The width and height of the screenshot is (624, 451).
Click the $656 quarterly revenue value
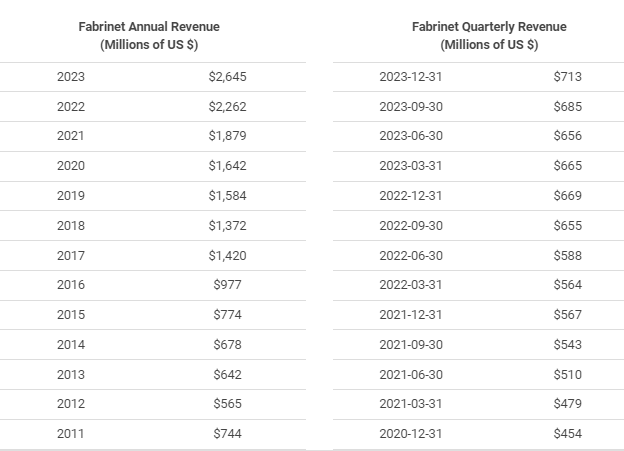568,136
